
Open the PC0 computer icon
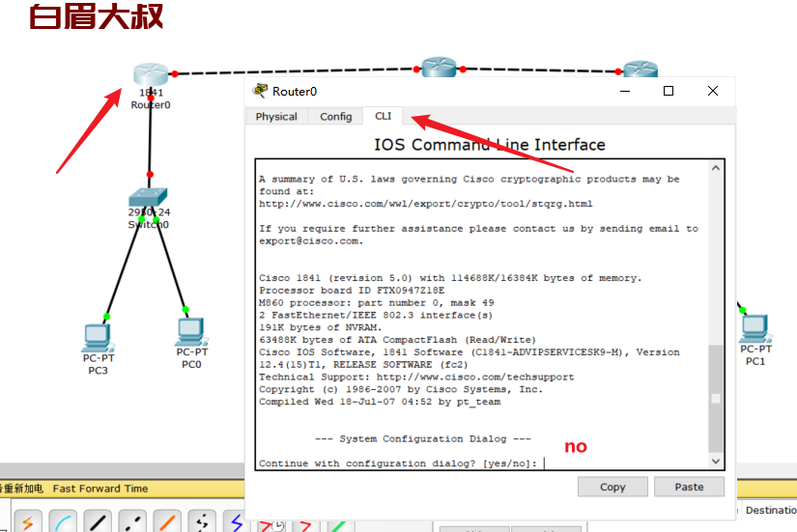pos(191,332)
